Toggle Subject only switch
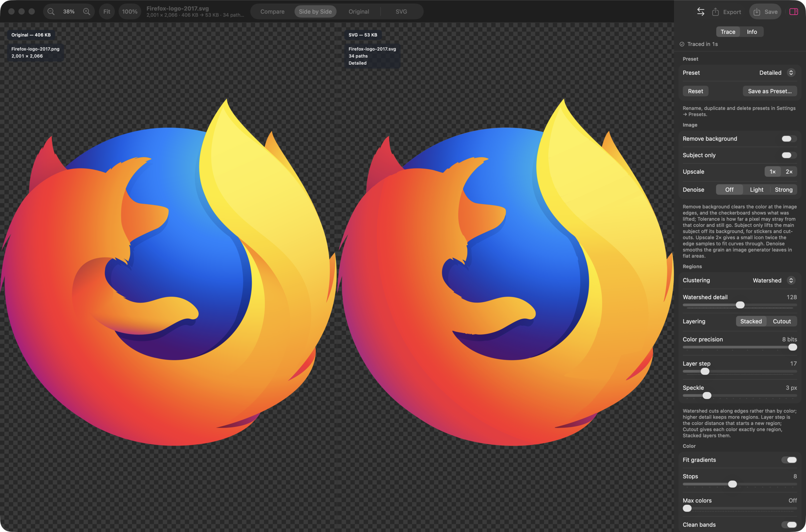 click(x=789, y=155)
